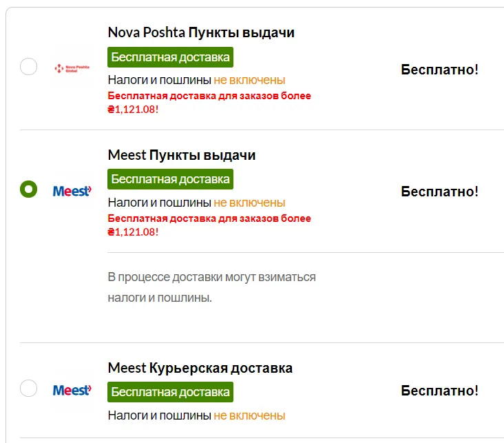Click 'не включены' text in Nova Poshta option
504x443 pixels.
click(x=249, y=80)
